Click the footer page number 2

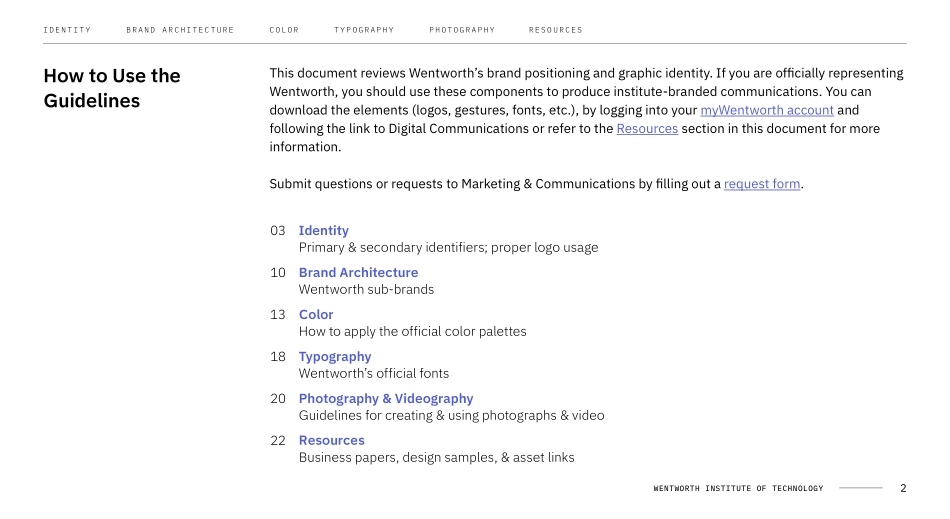click(x=903, y=489)
